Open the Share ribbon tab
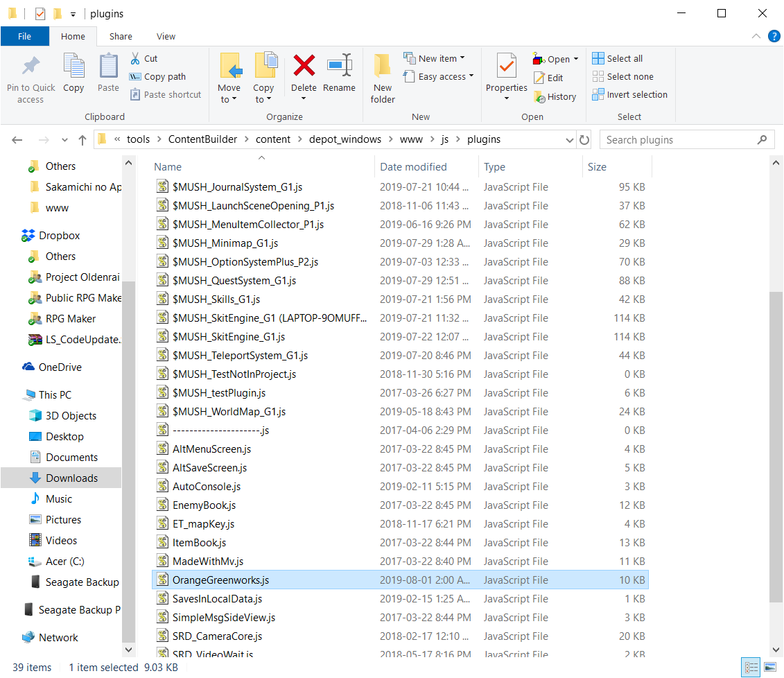784x678 pixels. click(x=121, y=37)
